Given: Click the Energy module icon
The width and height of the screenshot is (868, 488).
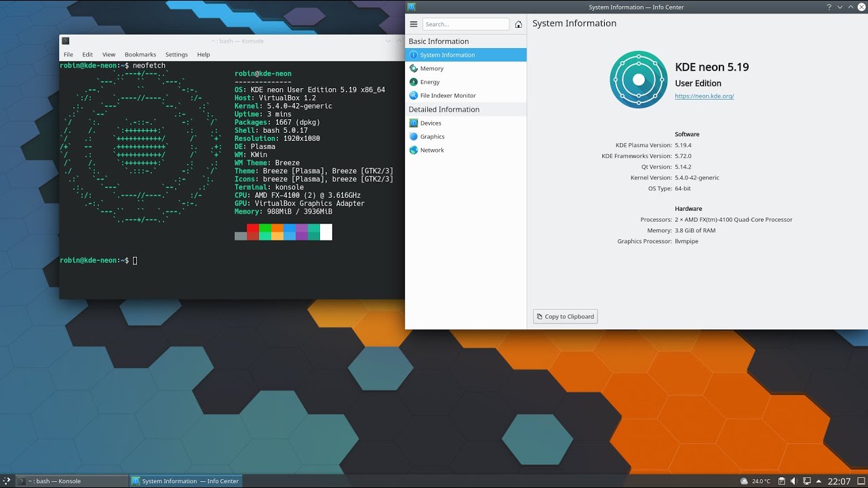Looking at the screenshot, I should tap(414, 82).
